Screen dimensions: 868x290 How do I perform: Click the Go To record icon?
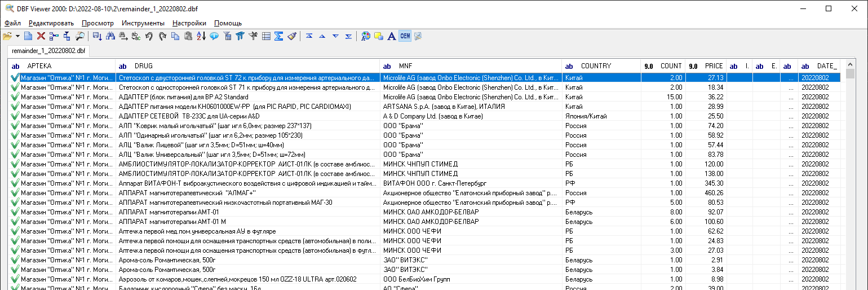pos(97,36)
